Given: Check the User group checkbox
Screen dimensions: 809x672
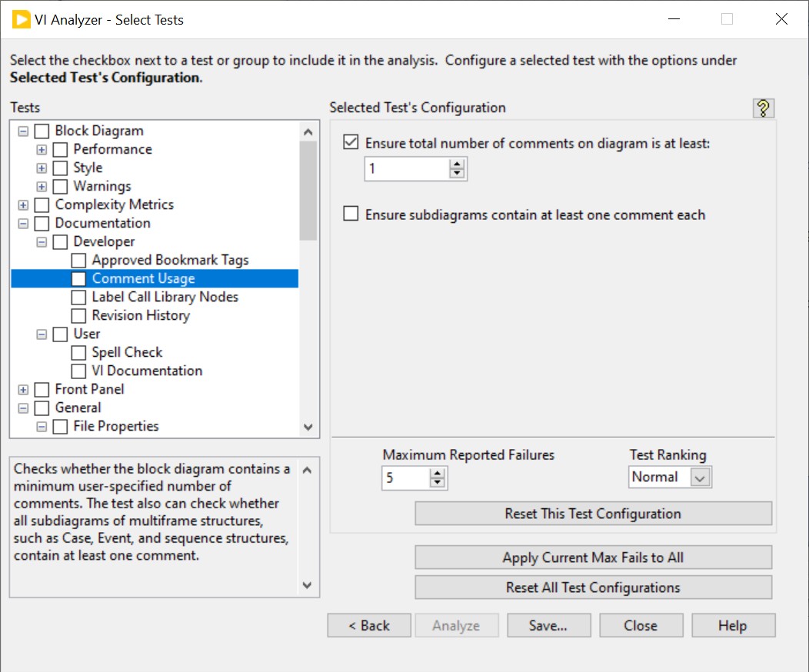Looking at the screenshot, I should [60, 334].
